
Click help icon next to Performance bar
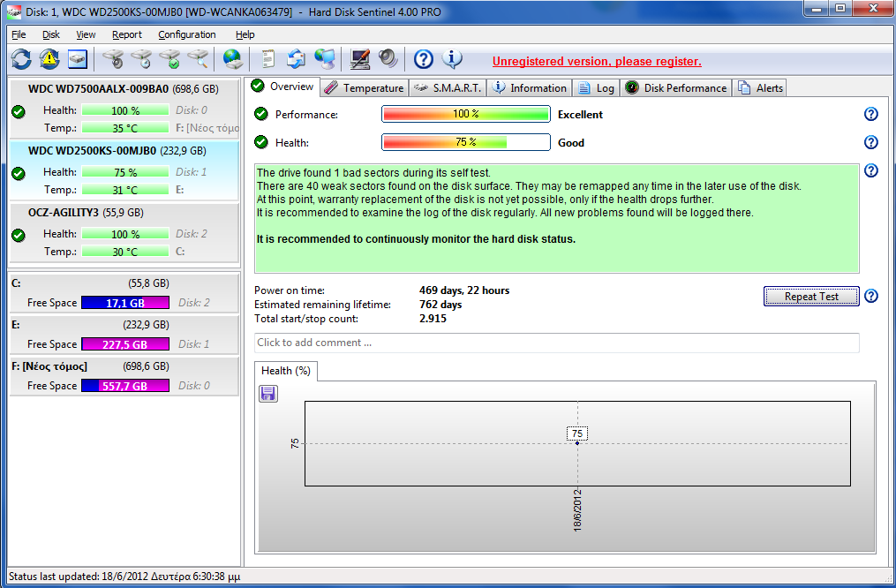871,114
